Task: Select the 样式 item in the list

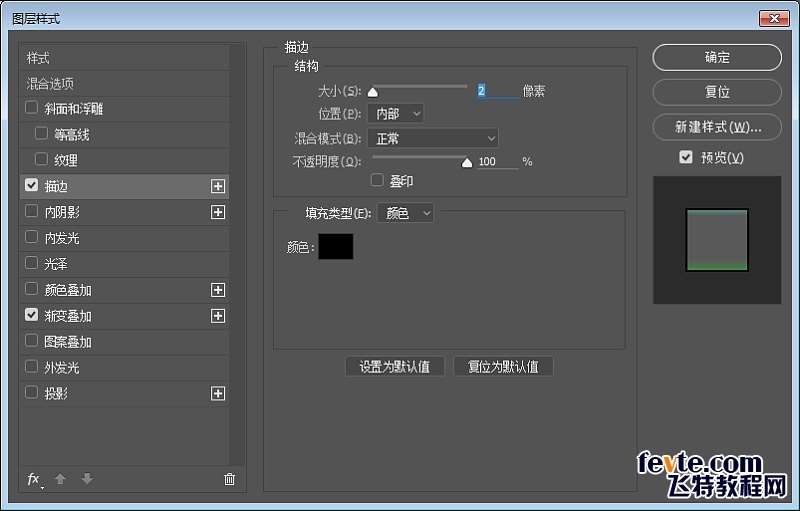Action: tap(38, 58)
